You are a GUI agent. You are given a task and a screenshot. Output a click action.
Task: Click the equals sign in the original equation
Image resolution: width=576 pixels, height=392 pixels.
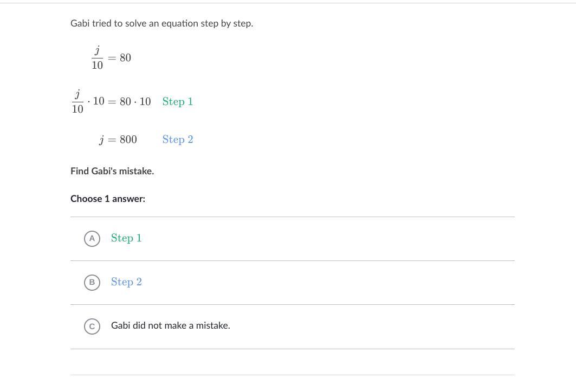(x=112, y=58)
